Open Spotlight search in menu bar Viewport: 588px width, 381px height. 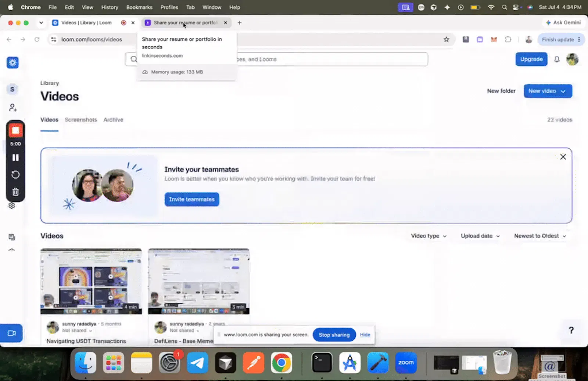[x=504, y=7]
